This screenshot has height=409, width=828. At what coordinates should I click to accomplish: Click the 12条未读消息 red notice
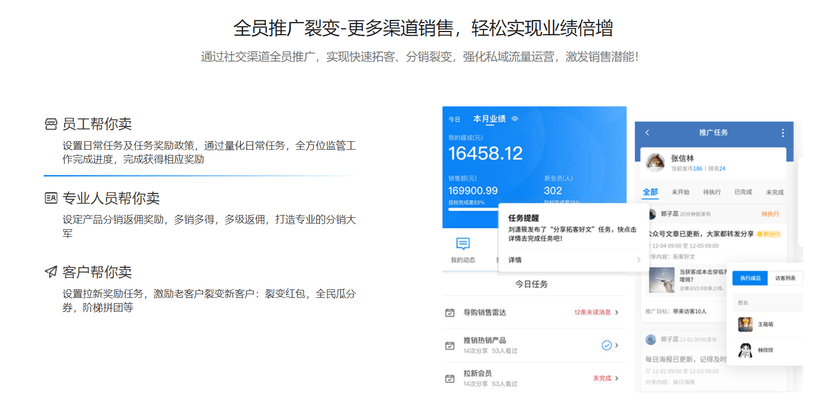pos(592,312)
